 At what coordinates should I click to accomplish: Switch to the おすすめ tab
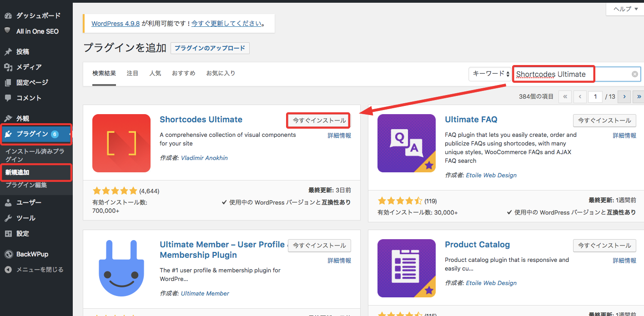pyautogui.click(x=183, y=73)
